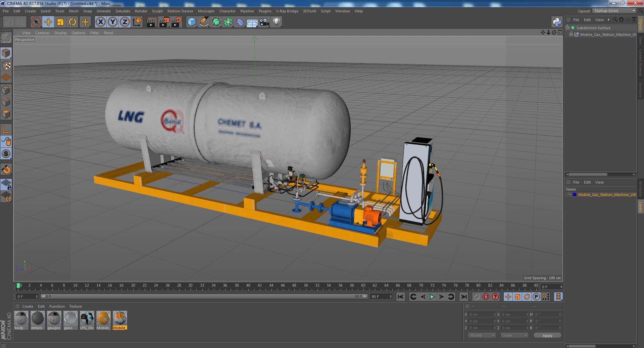Image resolution: width=644 pixels, height=348 pixels.
Task: Open the Sculpt menu
Action: click(x=157, y=11)
